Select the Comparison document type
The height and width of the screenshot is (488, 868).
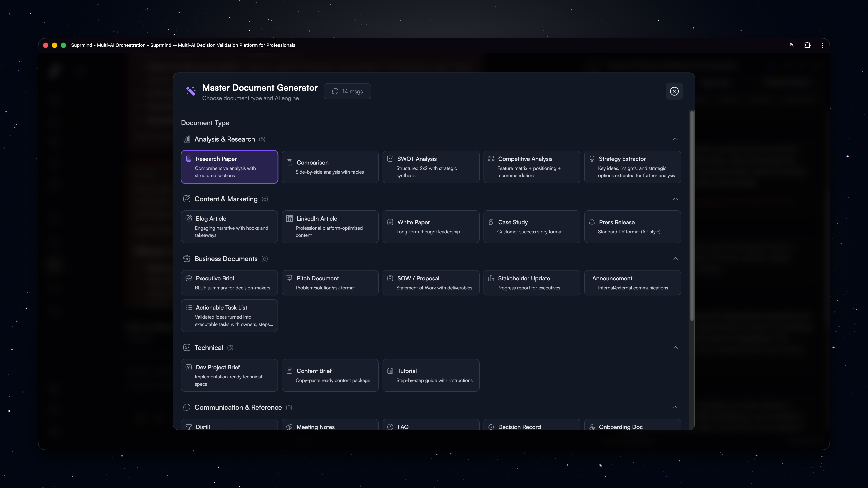(x=330, y=167)
